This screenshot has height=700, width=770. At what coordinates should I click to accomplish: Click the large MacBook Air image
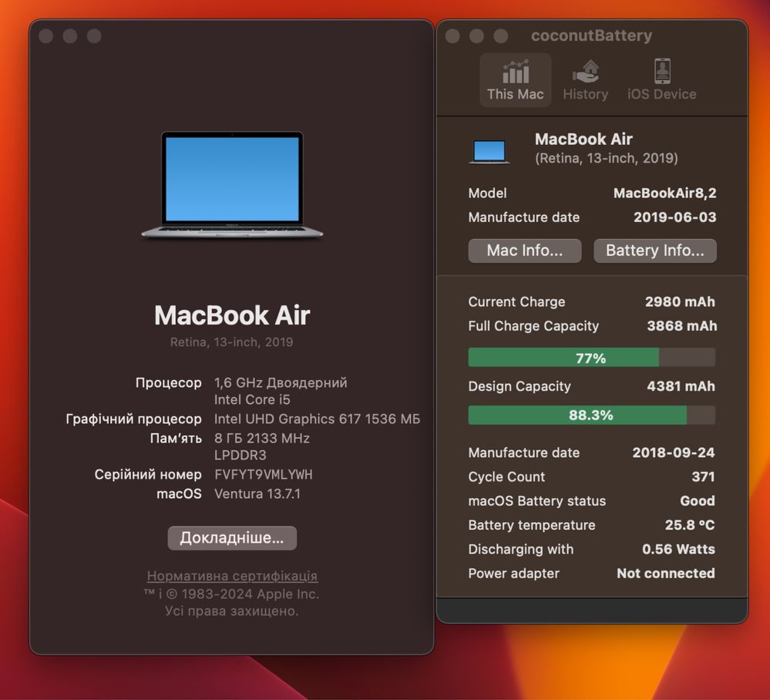232,185
